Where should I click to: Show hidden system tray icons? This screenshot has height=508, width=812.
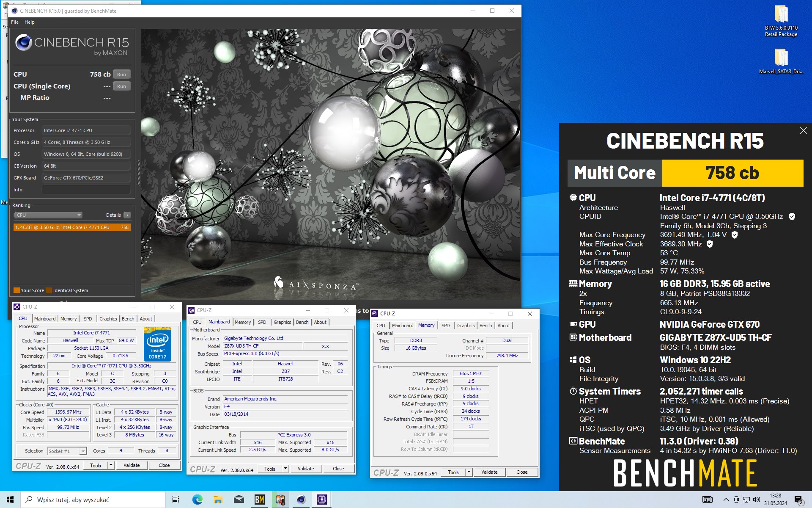(726, 500)
